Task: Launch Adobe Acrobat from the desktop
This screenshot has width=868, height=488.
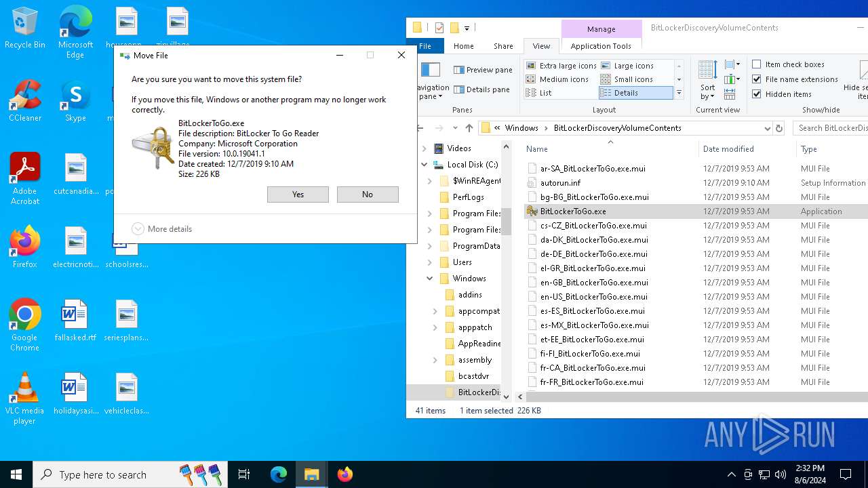Action: [x=24, y=179]
